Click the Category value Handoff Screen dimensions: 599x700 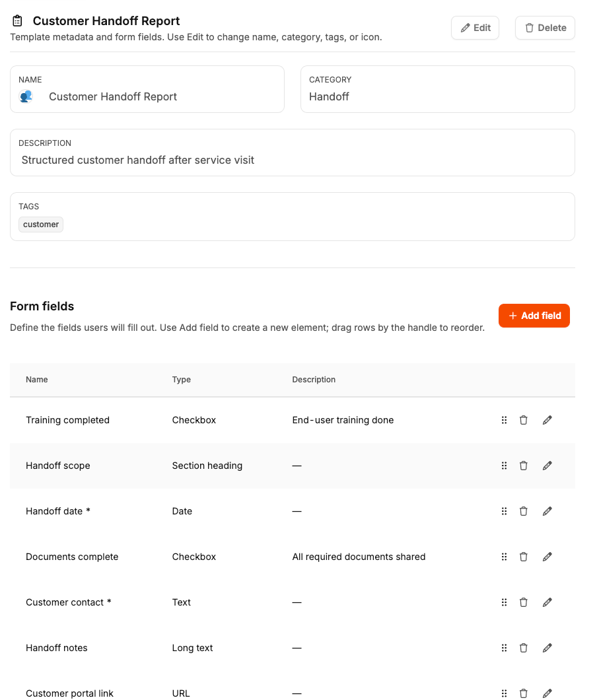[x=329, y=96]
